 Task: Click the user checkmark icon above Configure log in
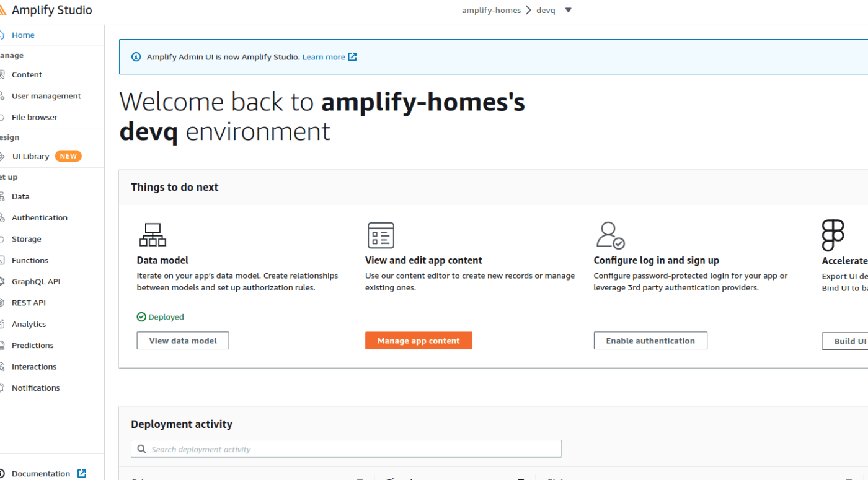pyautogui.click(x=610, y=235)
